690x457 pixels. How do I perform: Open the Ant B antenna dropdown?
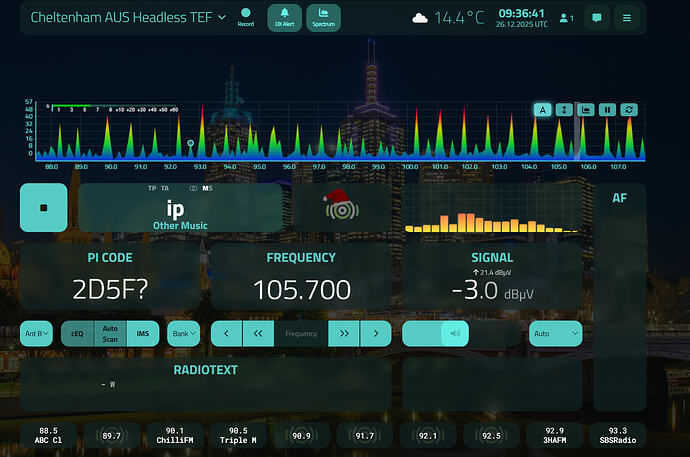[x=36, y=333]
